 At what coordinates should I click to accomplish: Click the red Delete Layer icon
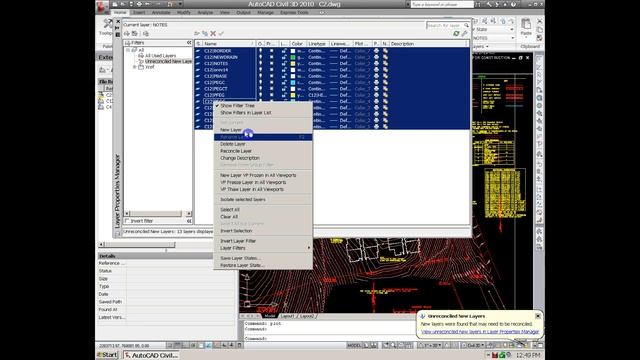pos(213,33)
